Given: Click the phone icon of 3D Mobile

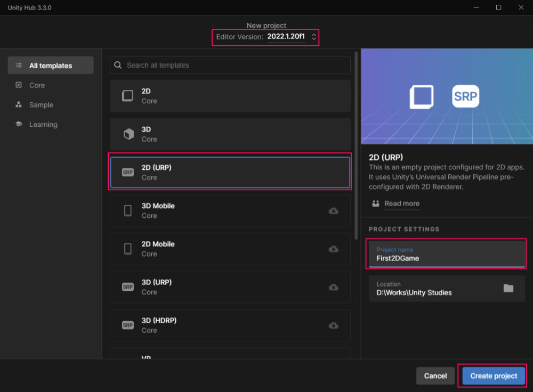Looking at the screenshot, I should [x=128, y=210].
